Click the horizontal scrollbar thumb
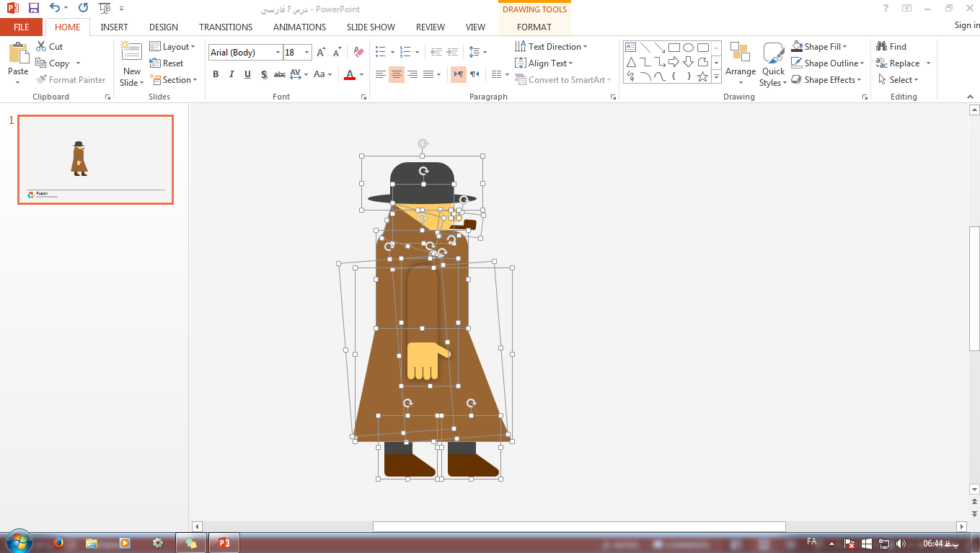 click(578, 527)
